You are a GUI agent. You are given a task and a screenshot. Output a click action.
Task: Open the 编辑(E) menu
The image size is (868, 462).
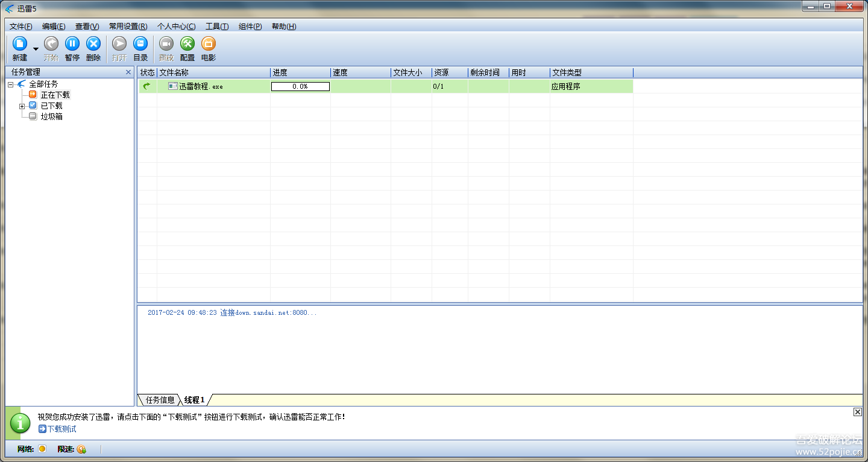point(54,27)
